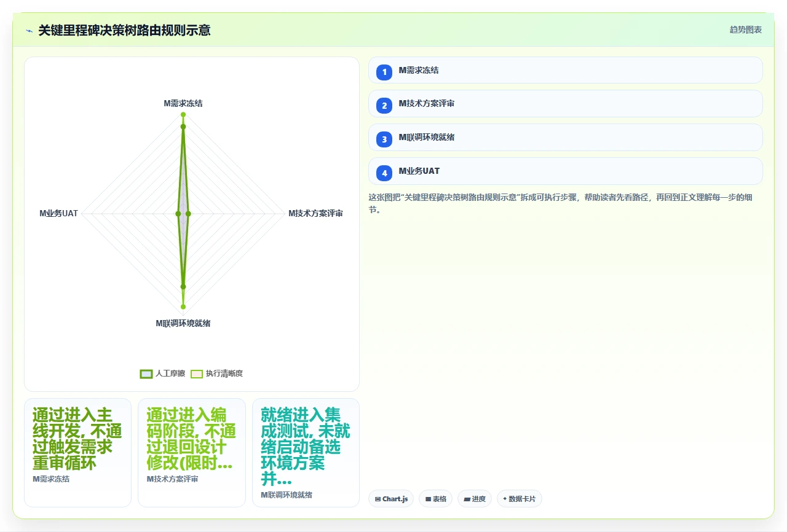Select the 数据卡片 tag
The width and height of the screenshot is (787, 532).
pyautogui.click(x=520, y=499)
